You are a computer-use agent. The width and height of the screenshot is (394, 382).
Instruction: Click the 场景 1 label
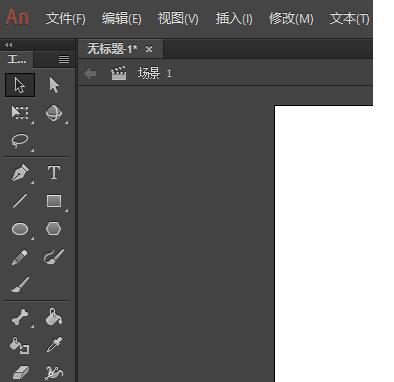pos(155,73)
